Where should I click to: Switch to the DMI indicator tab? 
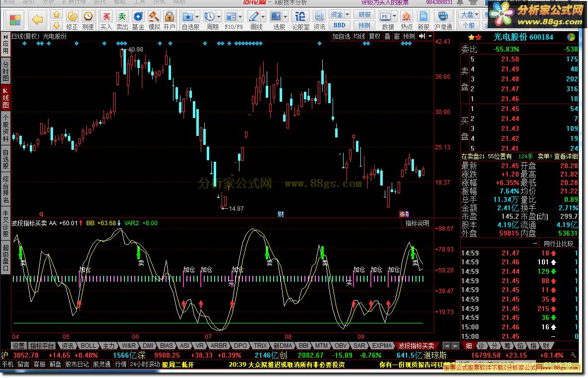coord(148,346)
